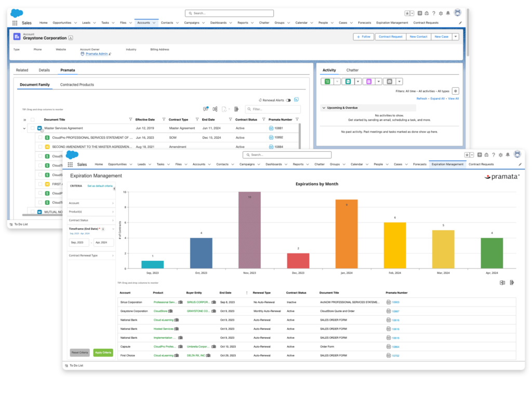Click the Contract Type column filter funnel icon
This screenshot has height=399, width=532.
coord(197,119)
